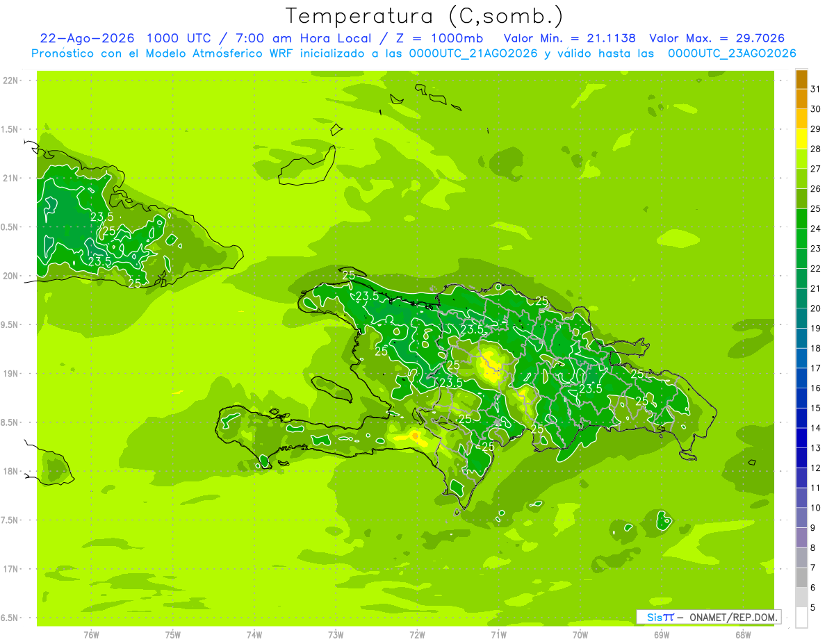Click the '75W' longitude label

pos(172,634)
